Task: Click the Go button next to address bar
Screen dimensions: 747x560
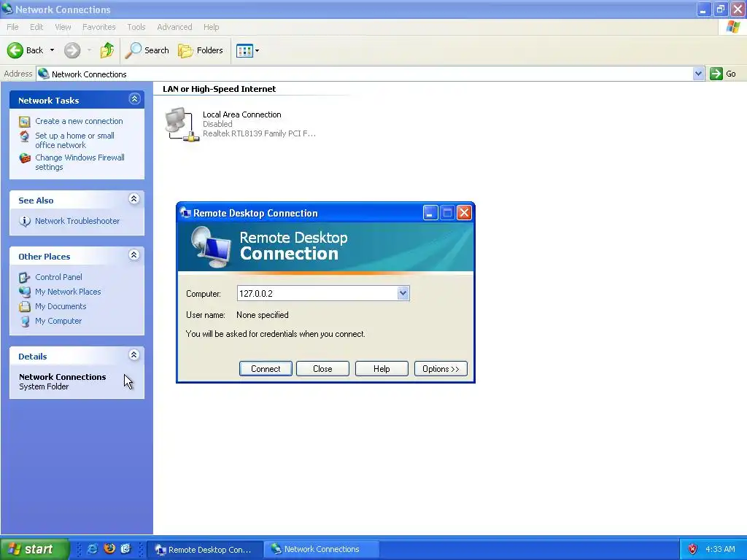Action: tap(723, 74)
